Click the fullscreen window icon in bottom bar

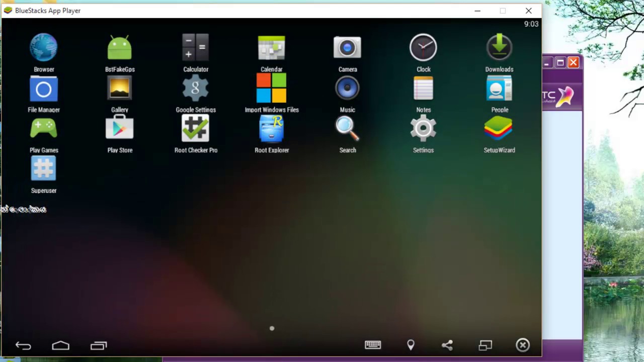point(485,345)
